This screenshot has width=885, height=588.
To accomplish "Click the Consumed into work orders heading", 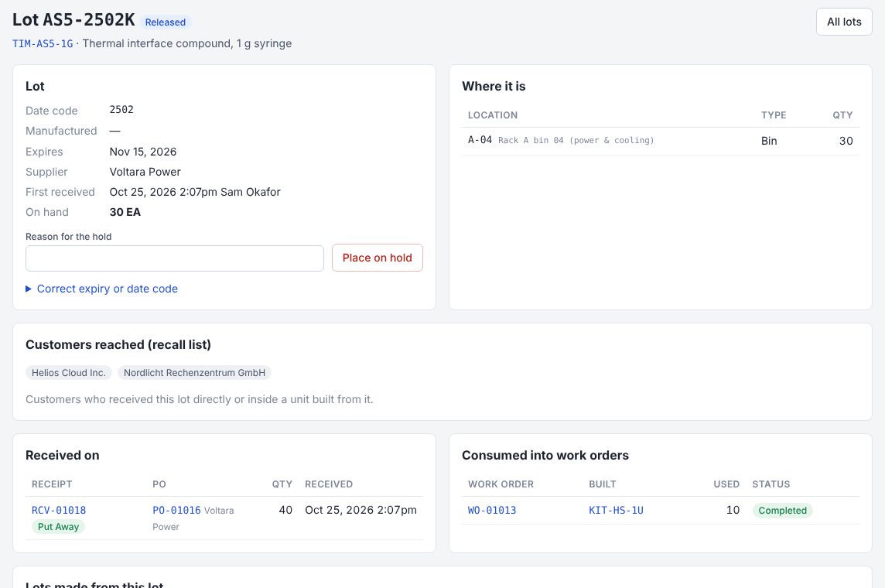I will click(x=545, y=456).
